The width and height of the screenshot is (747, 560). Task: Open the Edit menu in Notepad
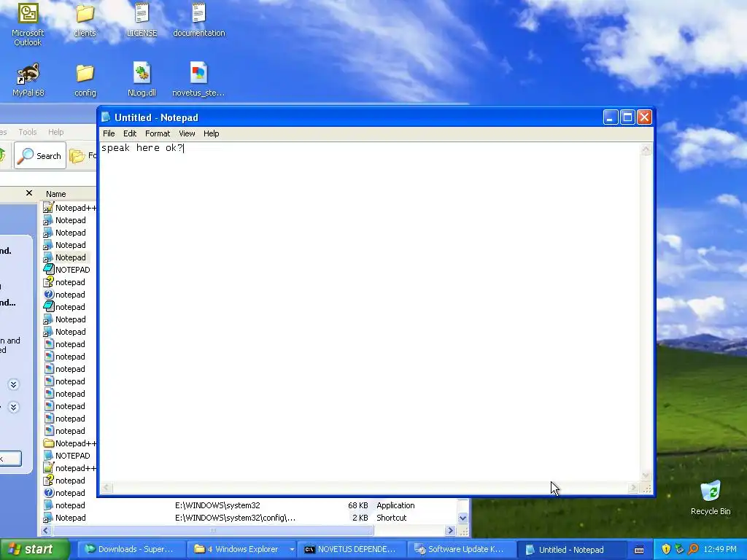click(x=130, y=133)
